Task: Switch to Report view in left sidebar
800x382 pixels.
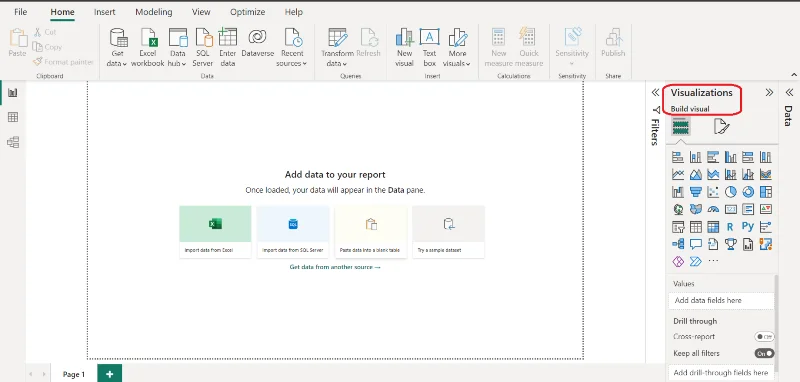Action: click(13, 92)
